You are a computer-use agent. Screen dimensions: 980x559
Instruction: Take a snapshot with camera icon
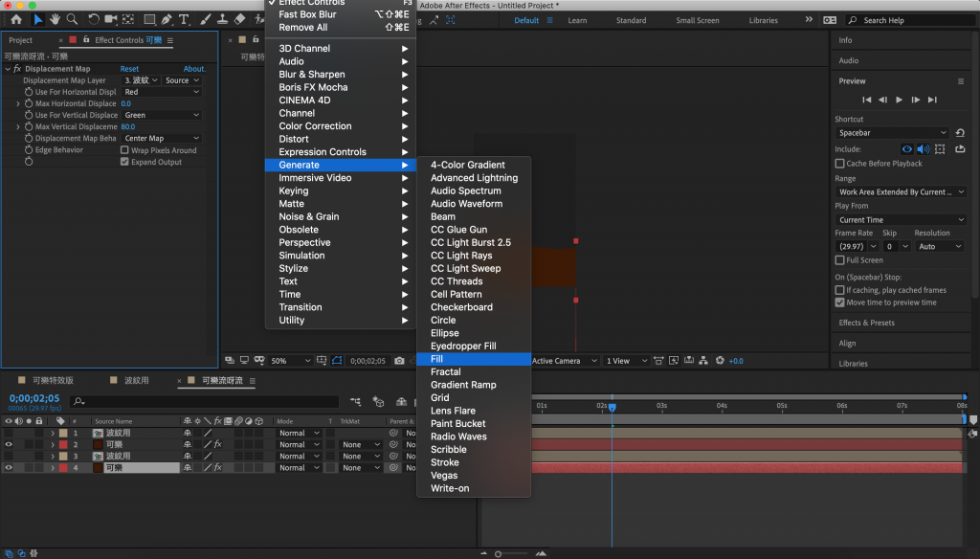pyautogui.click(x=399, y=361)
